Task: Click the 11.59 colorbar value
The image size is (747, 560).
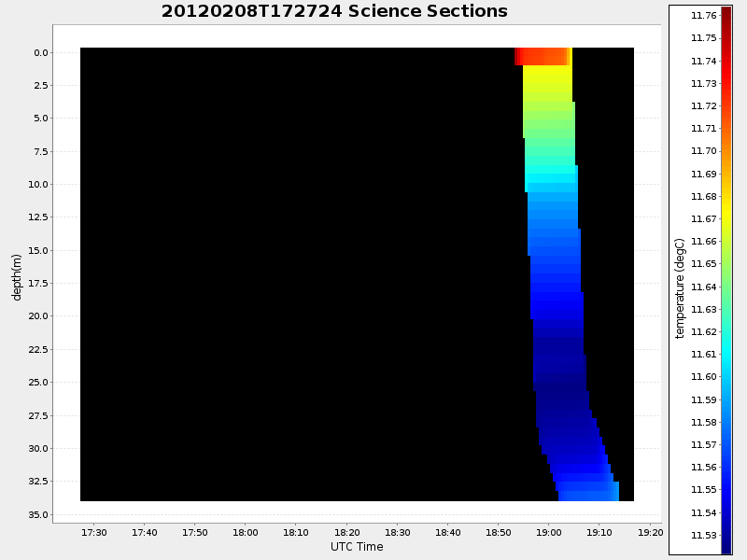Action: (x=704, y=399)
